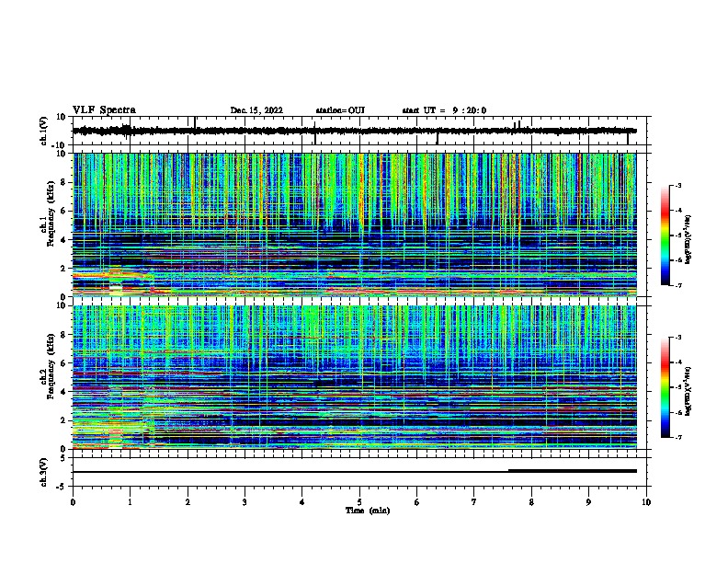Click the "VLF Spectra" plot title
The height and width of the screenshot is (563, 728).
point(104,110)
